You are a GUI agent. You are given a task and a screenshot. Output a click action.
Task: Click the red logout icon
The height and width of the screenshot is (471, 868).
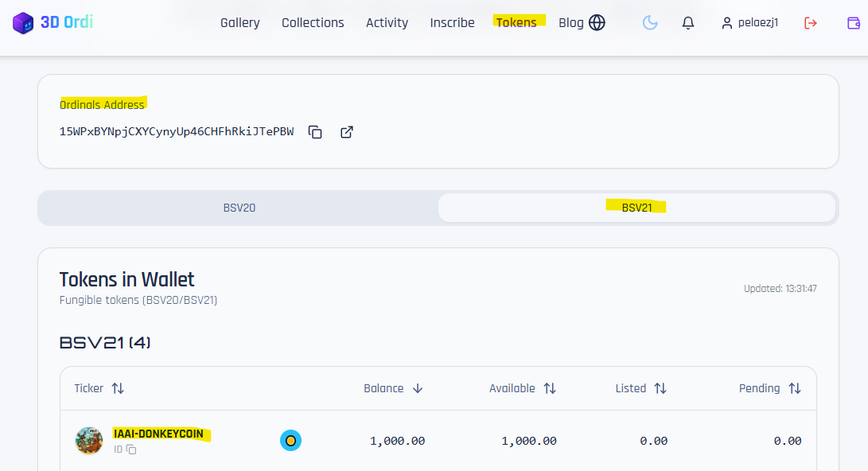click(811, 23)
